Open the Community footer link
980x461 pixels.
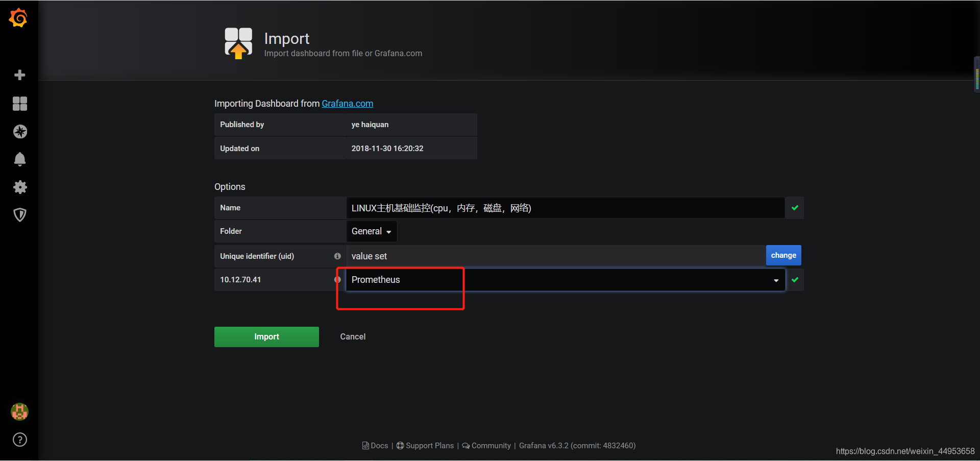tap(486, 446)
